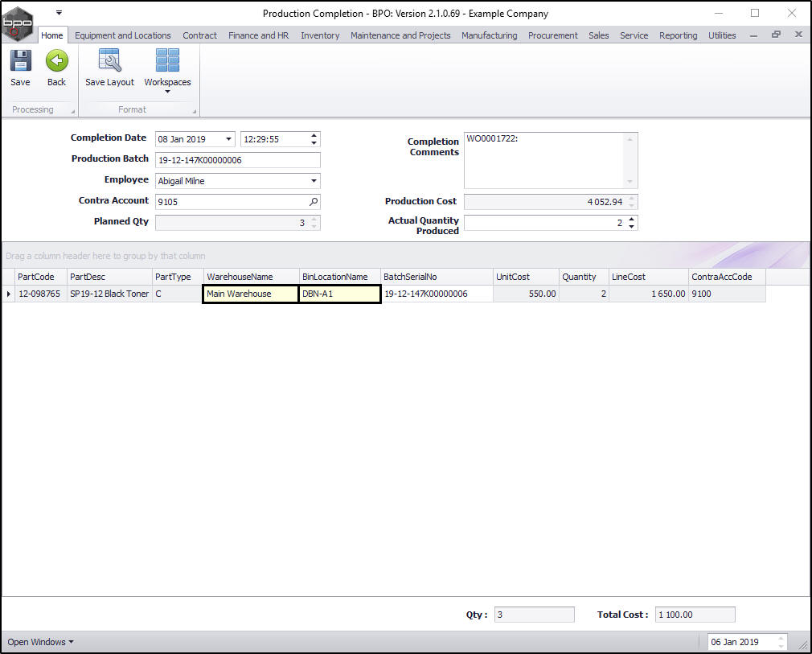The width and height of the screenshot is (812, 654).
Task: Decrease Actual Quantity Produced value
Action: [631, 227]
